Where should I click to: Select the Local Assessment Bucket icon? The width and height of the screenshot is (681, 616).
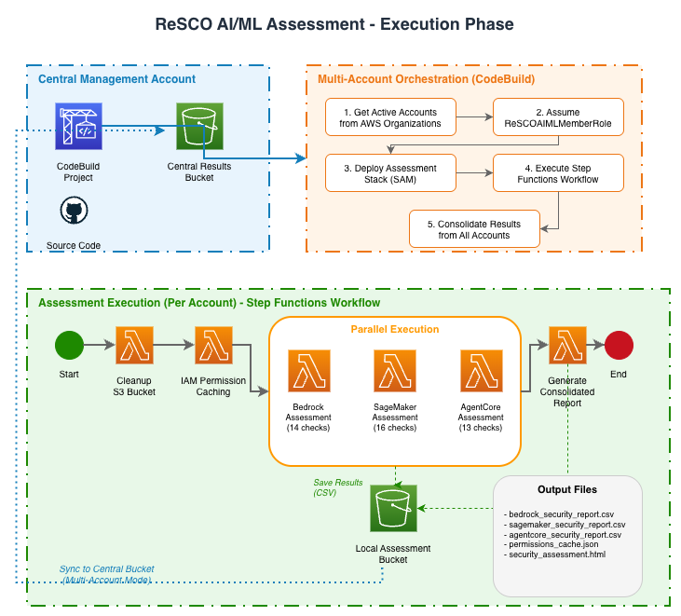(x=393, y=508)
